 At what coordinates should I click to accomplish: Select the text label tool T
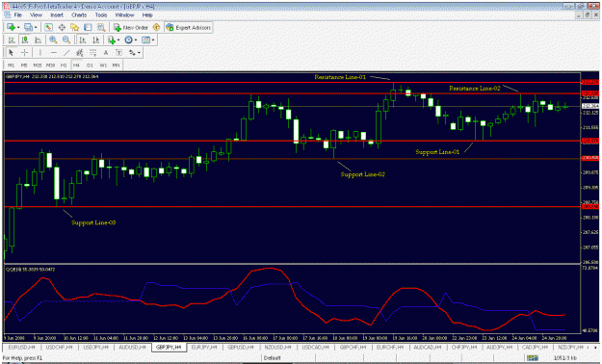coord(119,53)
